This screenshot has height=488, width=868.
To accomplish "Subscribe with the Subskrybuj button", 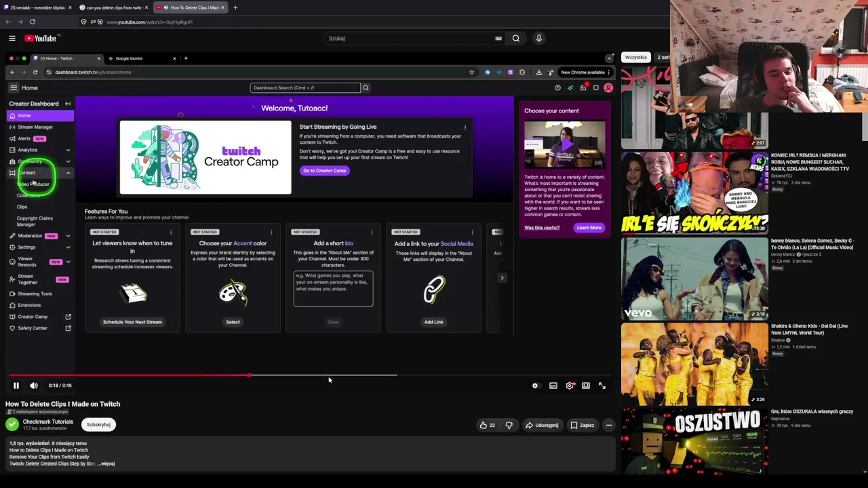I will tap(98, 425).
